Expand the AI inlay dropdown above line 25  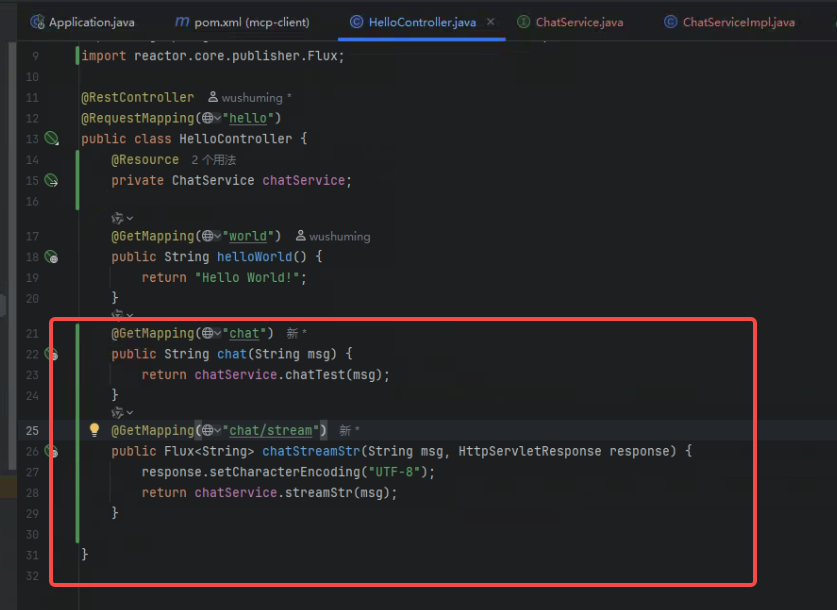pyautogui.click(x=122, y=413)
